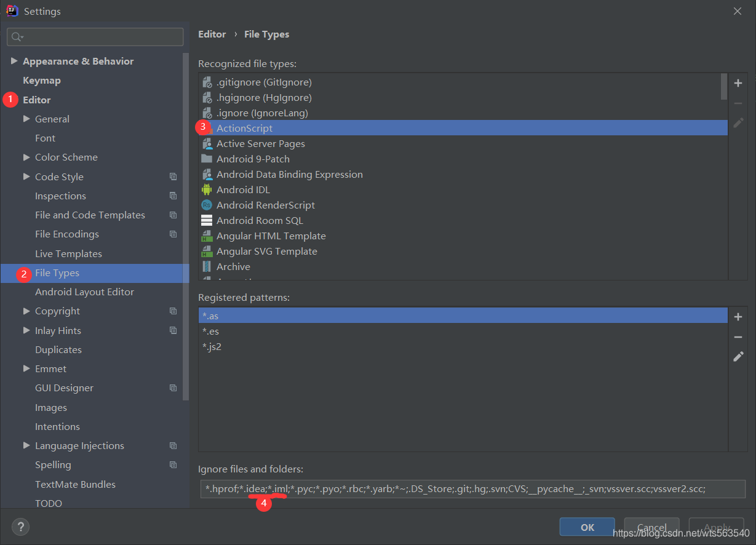Screen dimensions: 756x545
Task: Expand the Language Injections node
Action: (x=26, y=445)
